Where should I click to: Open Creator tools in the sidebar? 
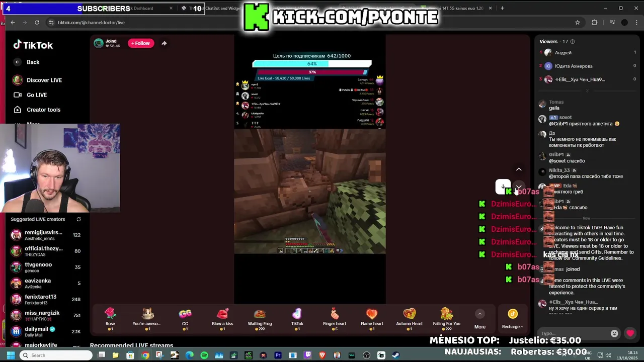(37, 110)
